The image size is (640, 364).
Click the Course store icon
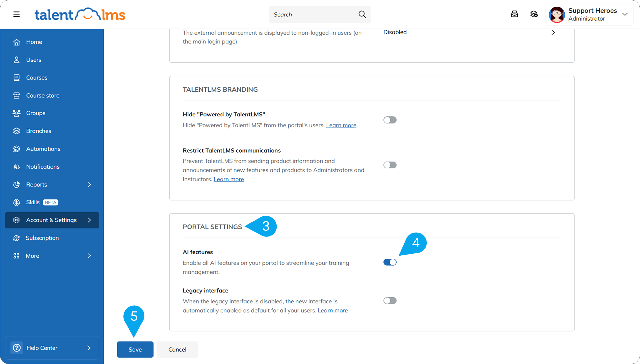16,95
